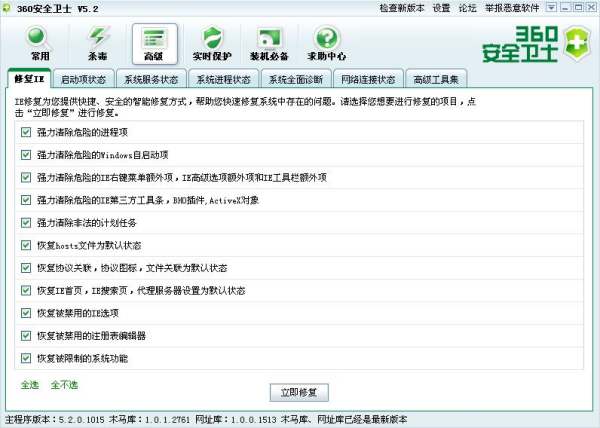Switch to the 系统进程状态 tab
600x428 pixels.
(x=223, y=79)
